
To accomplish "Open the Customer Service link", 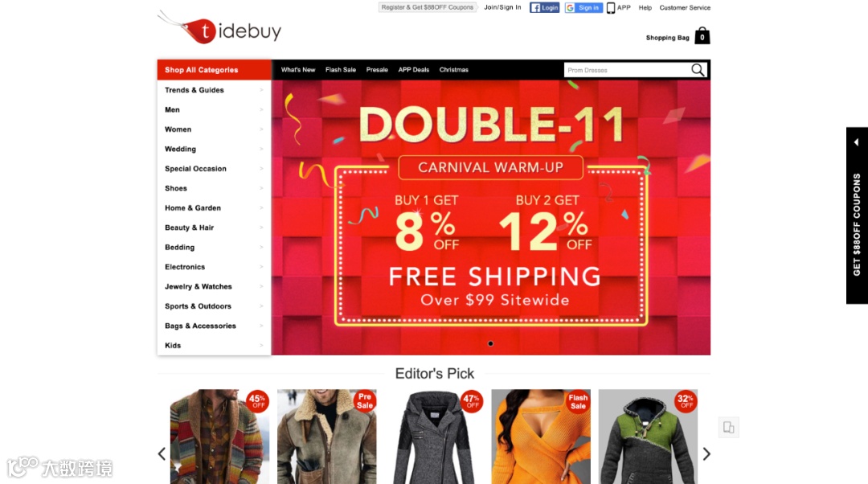I will tap(685, 8).
